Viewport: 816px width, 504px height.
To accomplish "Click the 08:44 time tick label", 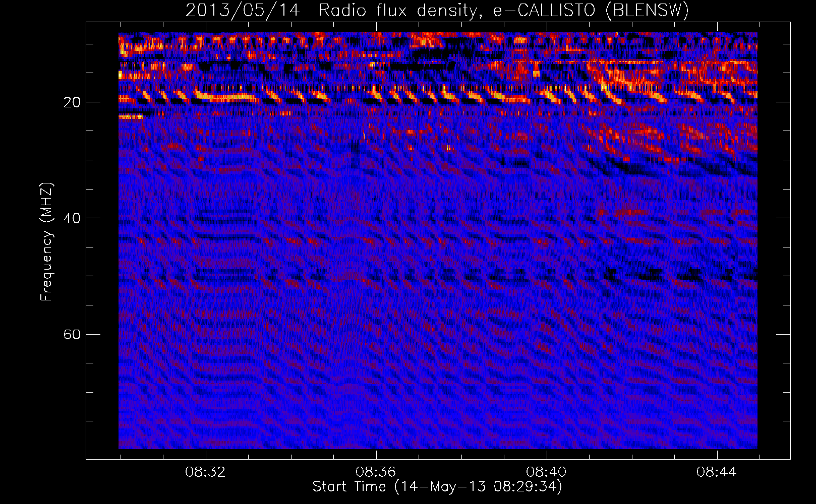I will 717,472.
